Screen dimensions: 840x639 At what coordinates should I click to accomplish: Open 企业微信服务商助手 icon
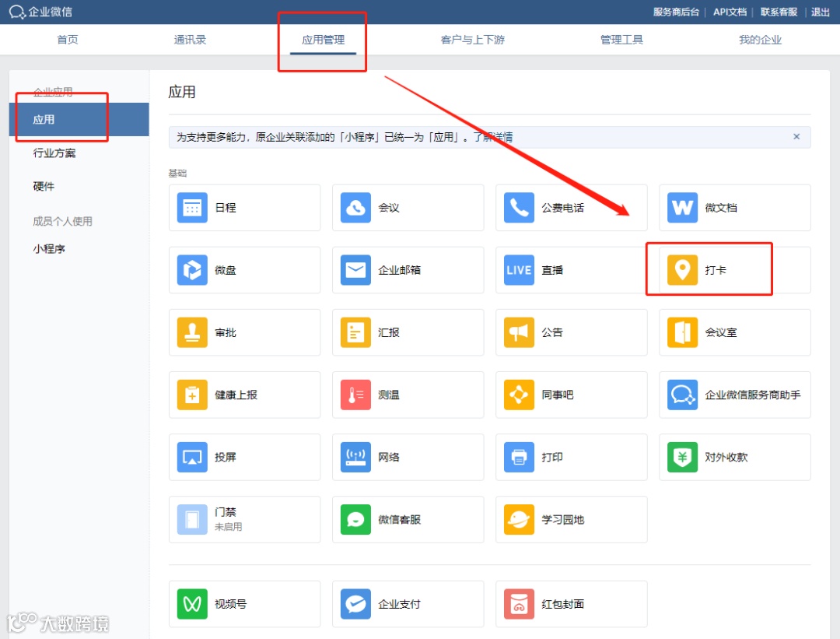pos(682,395)
